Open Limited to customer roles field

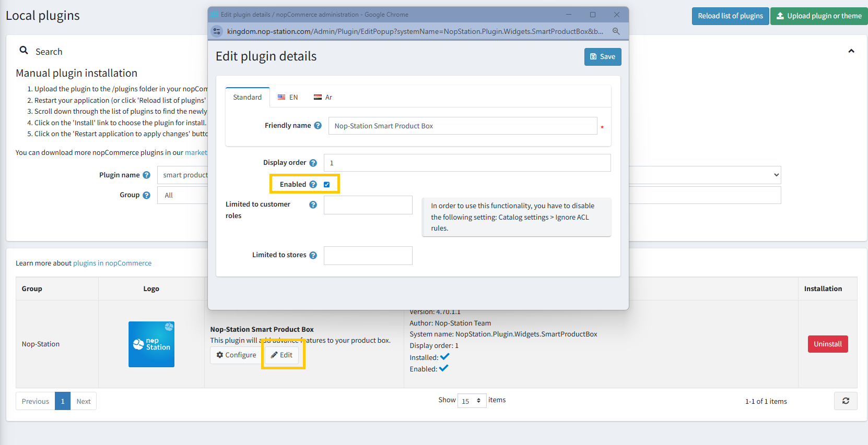tap(368, 205)
